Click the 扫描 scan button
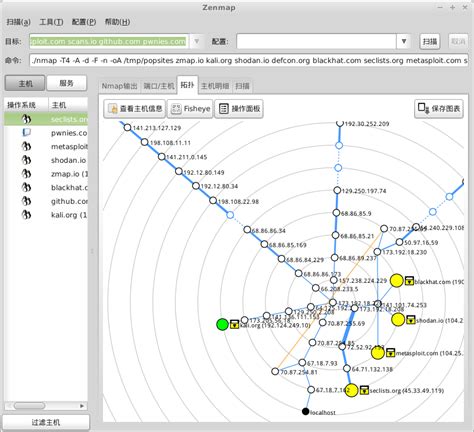Screen dimensions: 474x432 tap(430, 41)
